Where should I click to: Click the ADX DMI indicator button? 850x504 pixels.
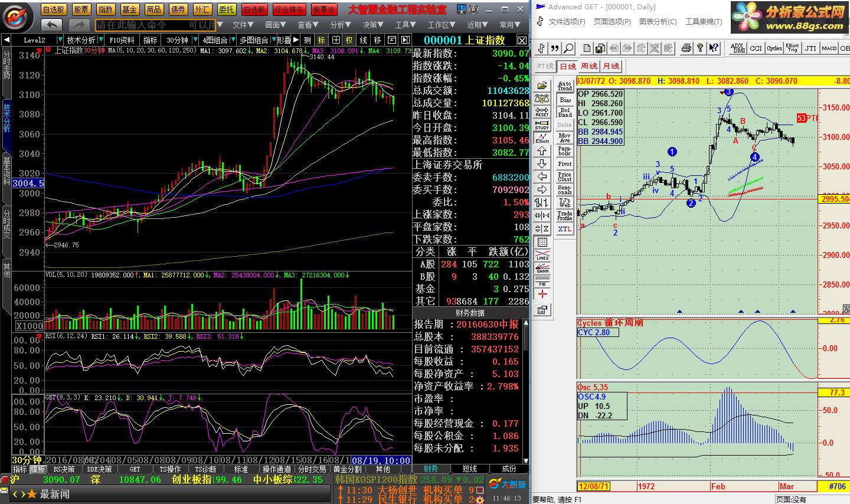(x=737, y=48)
